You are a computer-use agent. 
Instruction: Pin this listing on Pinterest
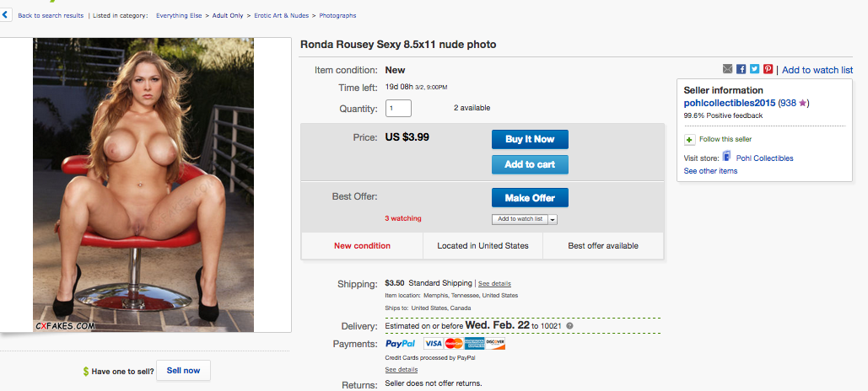pyautogui.click(x=768, y=69)
